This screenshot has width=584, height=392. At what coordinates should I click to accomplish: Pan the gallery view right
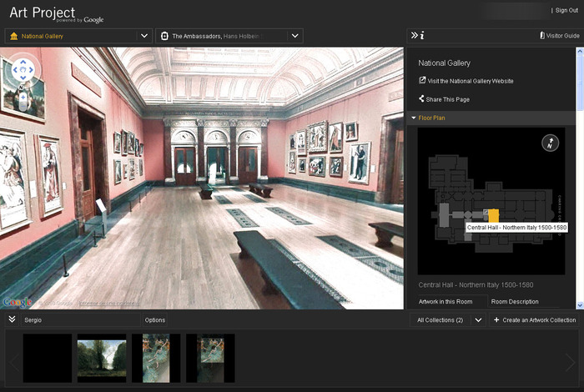click(x=32, y=70)
